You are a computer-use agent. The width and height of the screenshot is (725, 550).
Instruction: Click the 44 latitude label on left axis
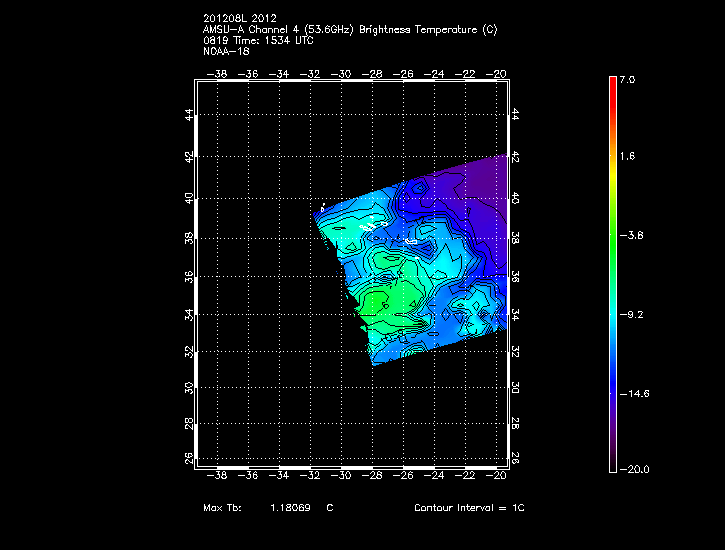pyautogui.click(x=187, y=115)
